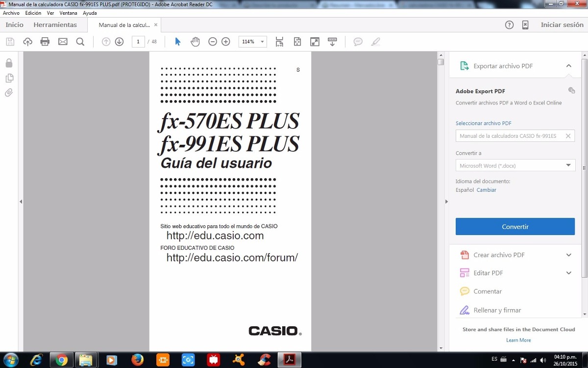
Task: Clear the selected PDF file
Action: [x=568, y=136]
